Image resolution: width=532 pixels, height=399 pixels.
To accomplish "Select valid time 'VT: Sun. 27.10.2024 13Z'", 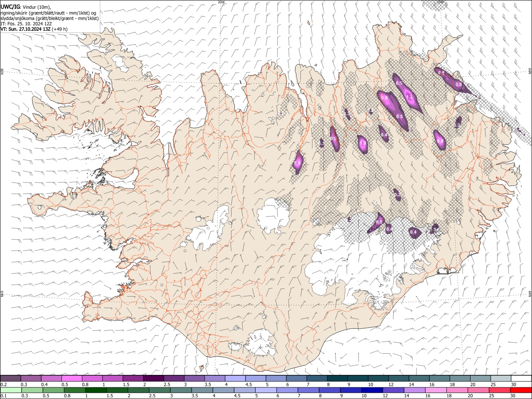I will point(25,29).
